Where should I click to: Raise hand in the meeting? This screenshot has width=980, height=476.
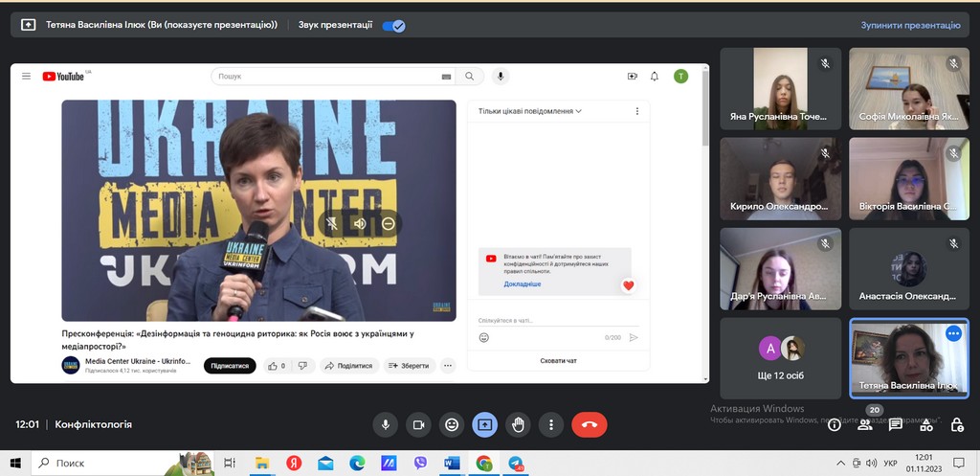(x=518, y=424)
